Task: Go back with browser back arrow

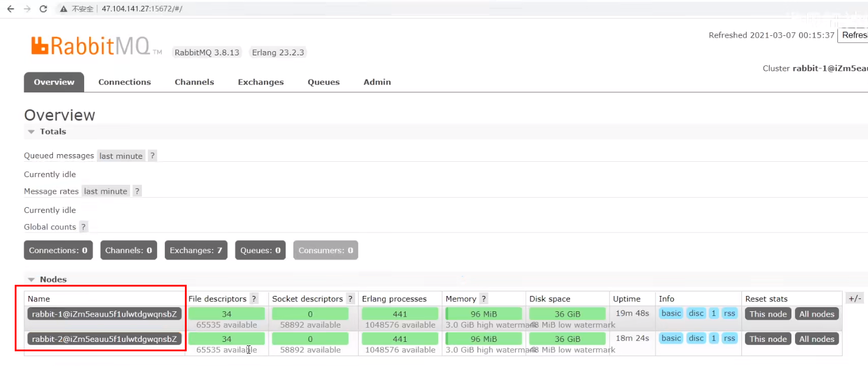Action: tap(10, 9)
